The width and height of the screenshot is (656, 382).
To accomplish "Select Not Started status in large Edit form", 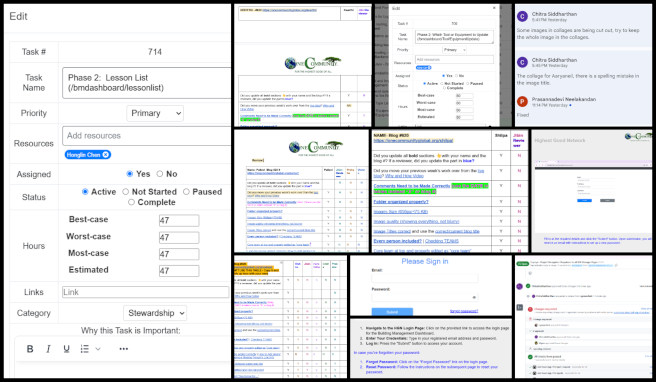I will point(126,192).
